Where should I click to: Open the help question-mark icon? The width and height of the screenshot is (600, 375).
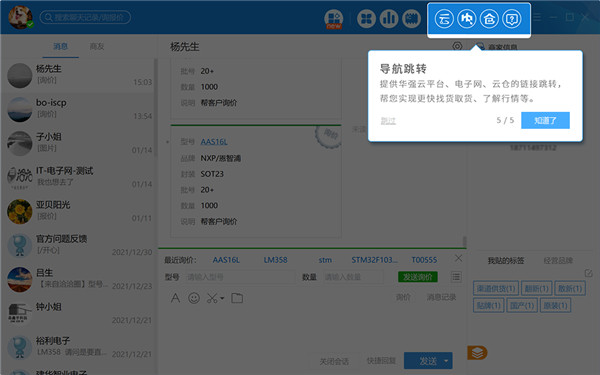pos(512,18)
